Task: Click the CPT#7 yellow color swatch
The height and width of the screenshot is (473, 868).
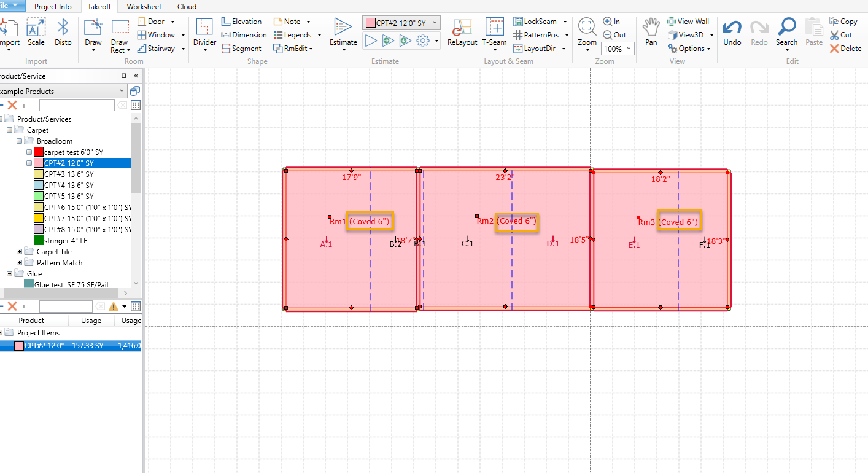Action: (39, 219)
